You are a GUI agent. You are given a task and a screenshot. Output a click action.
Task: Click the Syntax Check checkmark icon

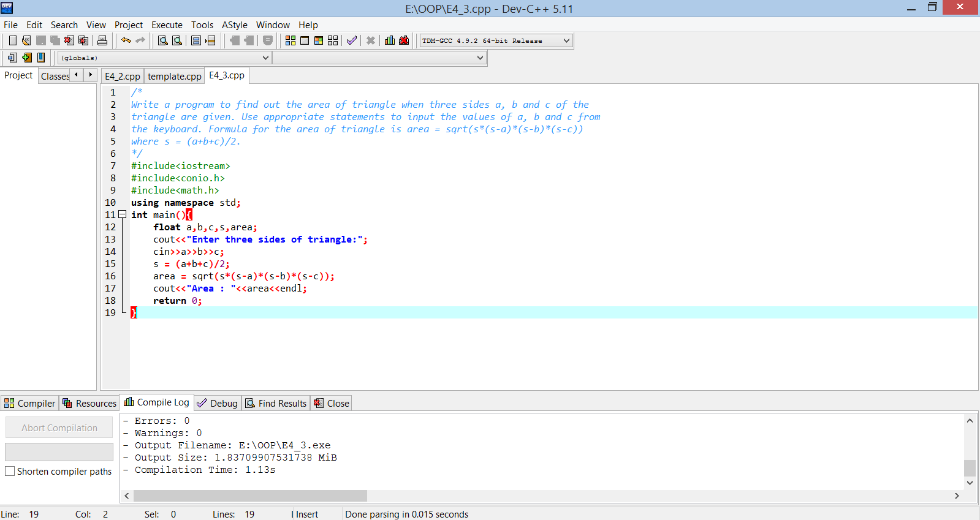click(x=352, y=40)
